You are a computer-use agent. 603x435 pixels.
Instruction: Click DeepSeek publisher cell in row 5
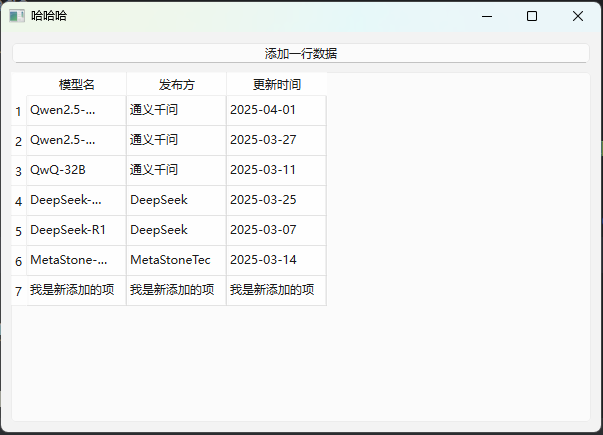[x=177, y=230]
